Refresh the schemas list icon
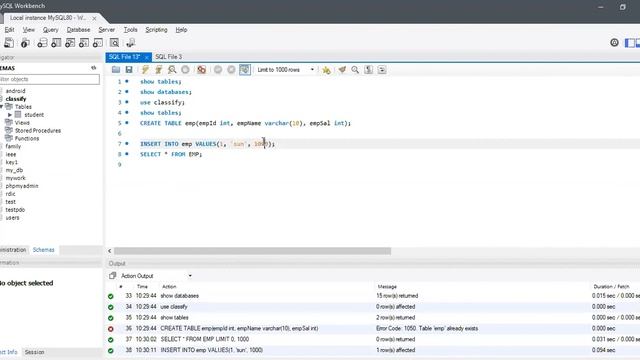The width and height of the screenshot is (640, 360). coord(93,68)
